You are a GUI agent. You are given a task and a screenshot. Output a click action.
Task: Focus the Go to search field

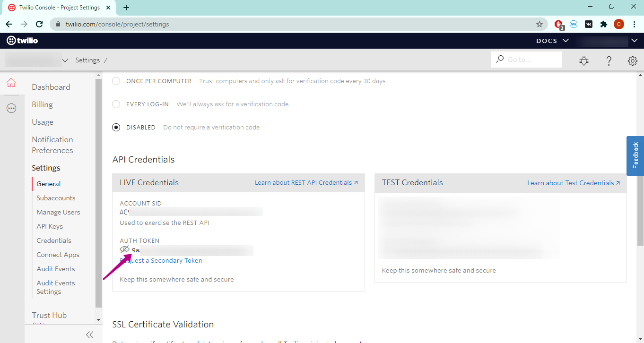pos(527,60)
